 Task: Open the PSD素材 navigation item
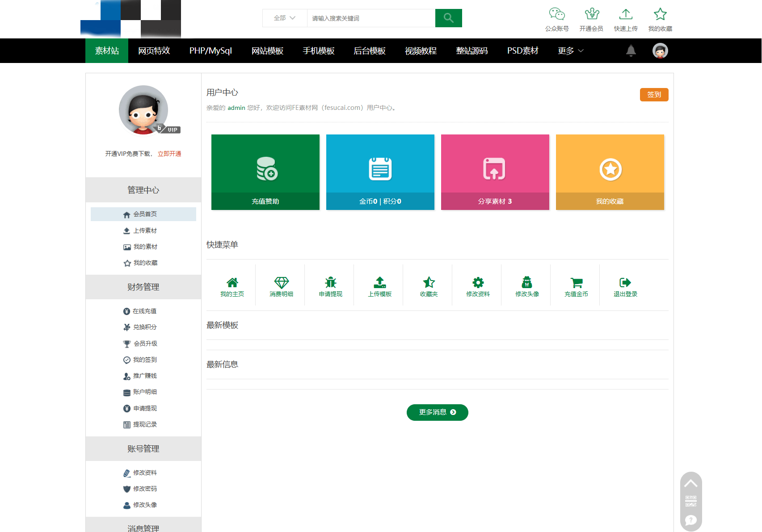(x=522, y=51)
